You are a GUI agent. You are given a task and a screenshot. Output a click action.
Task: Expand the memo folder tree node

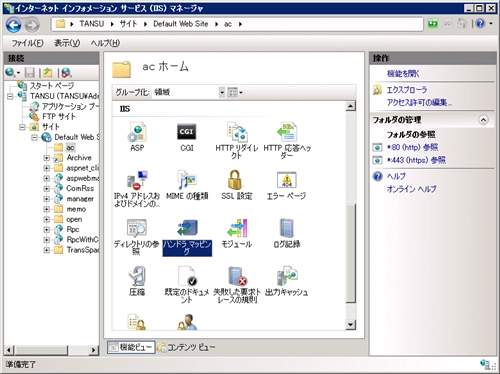(47, 209)
